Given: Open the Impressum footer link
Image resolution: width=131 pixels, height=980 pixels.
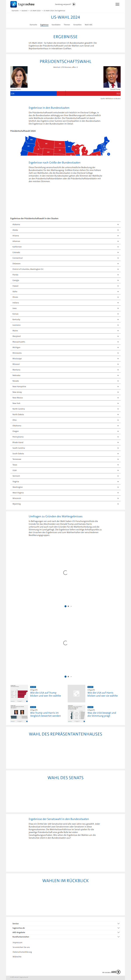Looking at the screenshot, I should click(17, 942).
